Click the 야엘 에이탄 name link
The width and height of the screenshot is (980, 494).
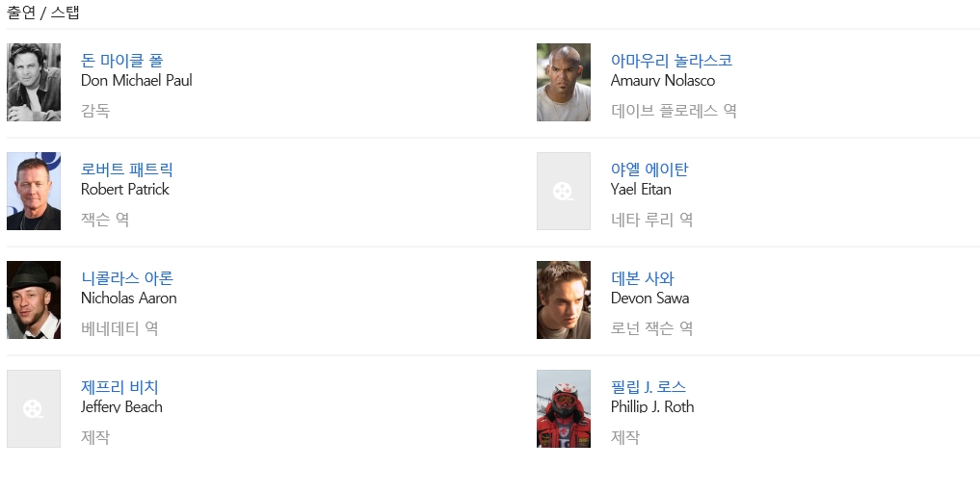649,169
